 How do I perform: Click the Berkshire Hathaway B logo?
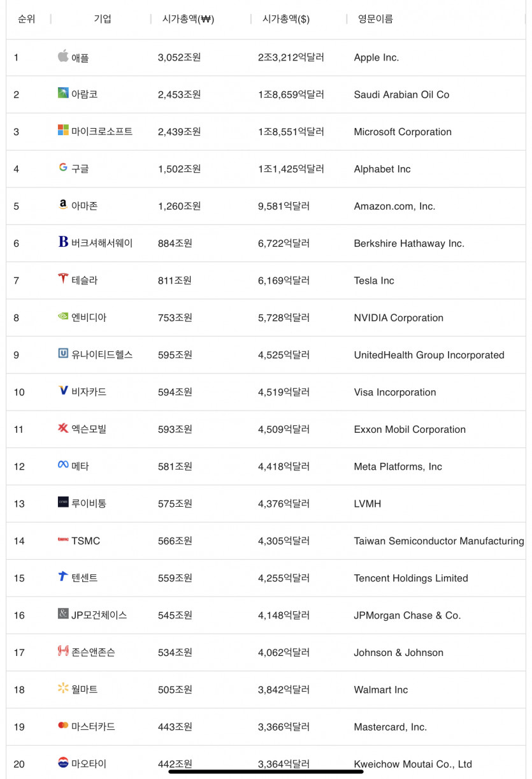[x=63, y=242]
